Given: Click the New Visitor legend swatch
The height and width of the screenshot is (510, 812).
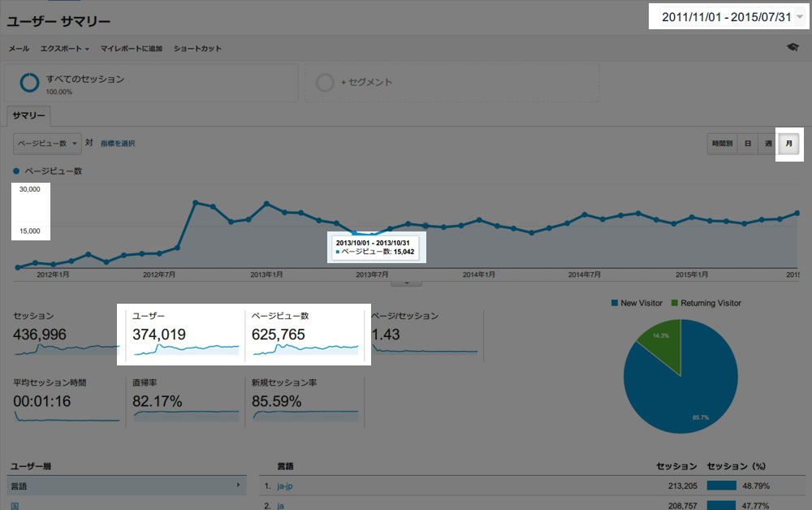Looking at the screenshot, I should (x=615, y=303).
